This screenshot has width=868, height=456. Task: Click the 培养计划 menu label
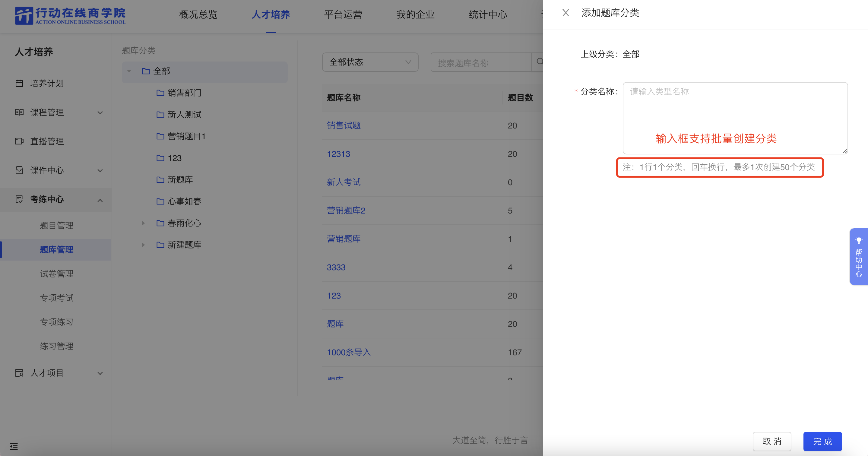point(47,83)
